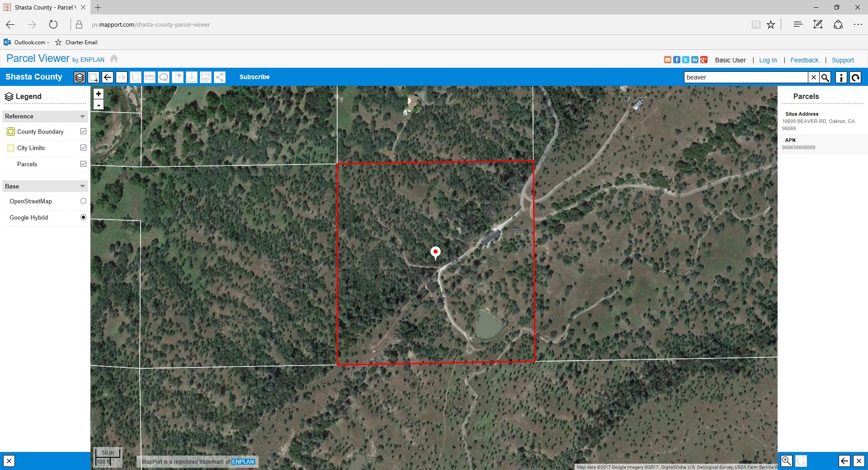
Task: Collapse the Base layer group
Action: click(x=82, y=186)
